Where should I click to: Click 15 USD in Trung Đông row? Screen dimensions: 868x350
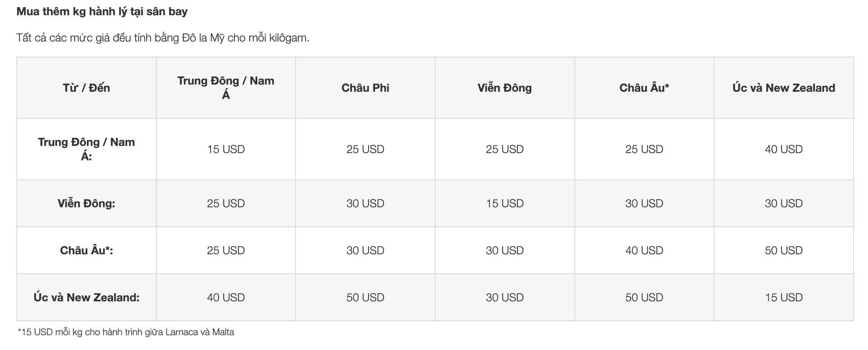(x=226, y=149)
